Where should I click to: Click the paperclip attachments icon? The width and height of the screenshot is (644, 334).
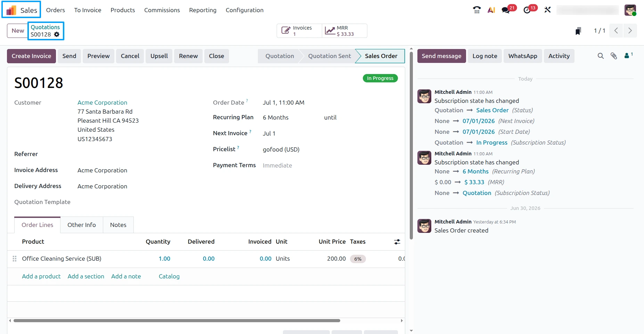pos(614,56)
